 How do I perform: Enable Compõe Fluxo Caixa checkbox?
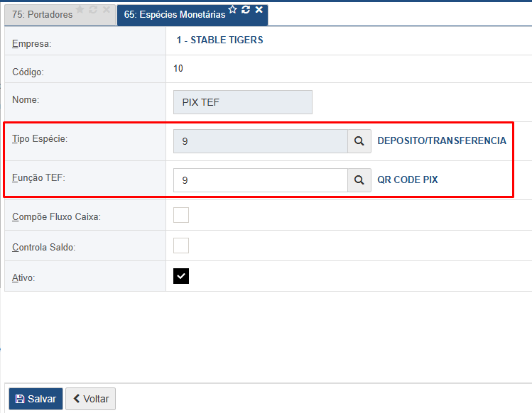(181, 215)
